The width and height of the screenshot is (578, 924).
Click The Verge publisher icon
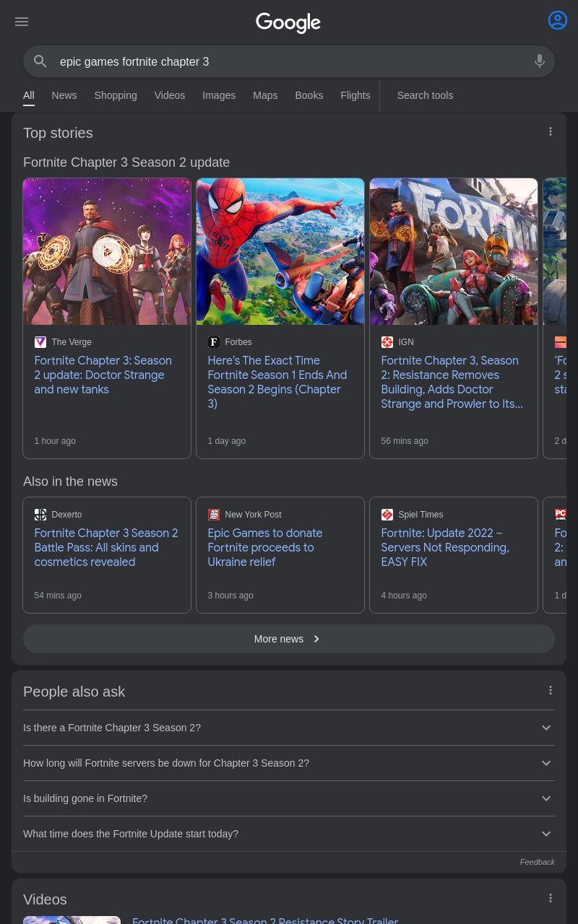tap(40, 342)
